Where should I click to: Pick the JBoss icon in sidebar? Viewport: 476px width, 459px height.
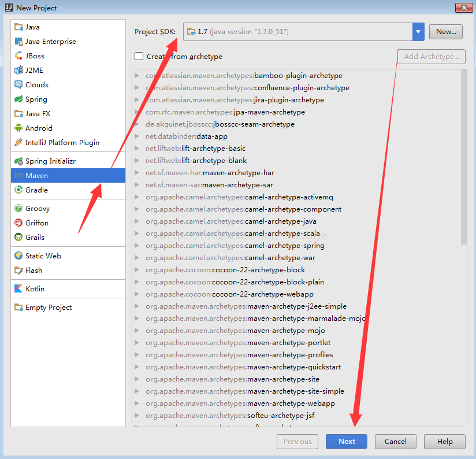coord(18,56)
